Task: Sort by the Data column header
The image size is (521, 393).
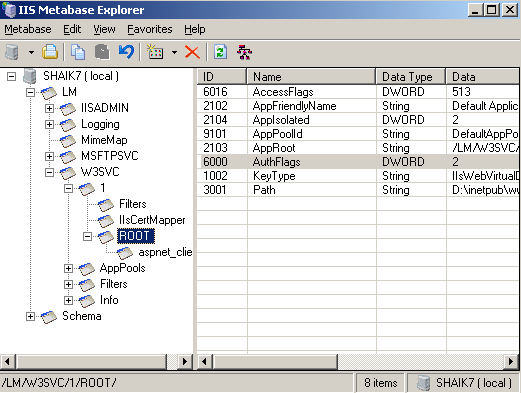Action: click(482, 77)
